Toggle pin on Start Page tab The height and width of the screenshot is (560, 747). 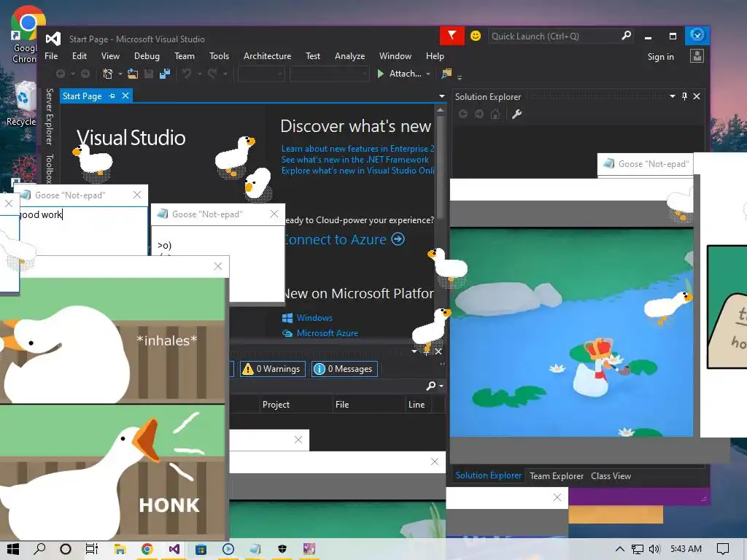click(112, 96)
